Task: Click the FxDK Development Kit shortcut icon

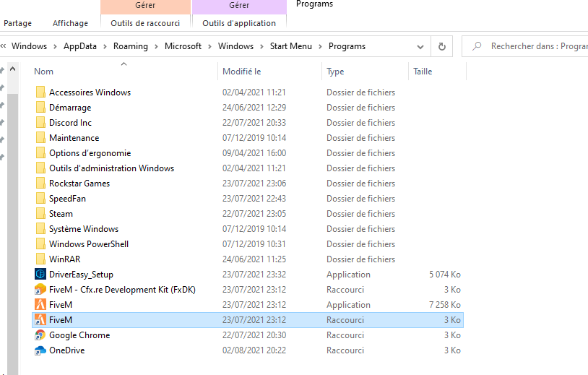Action: pyautogui.click(x=40, y=290)
